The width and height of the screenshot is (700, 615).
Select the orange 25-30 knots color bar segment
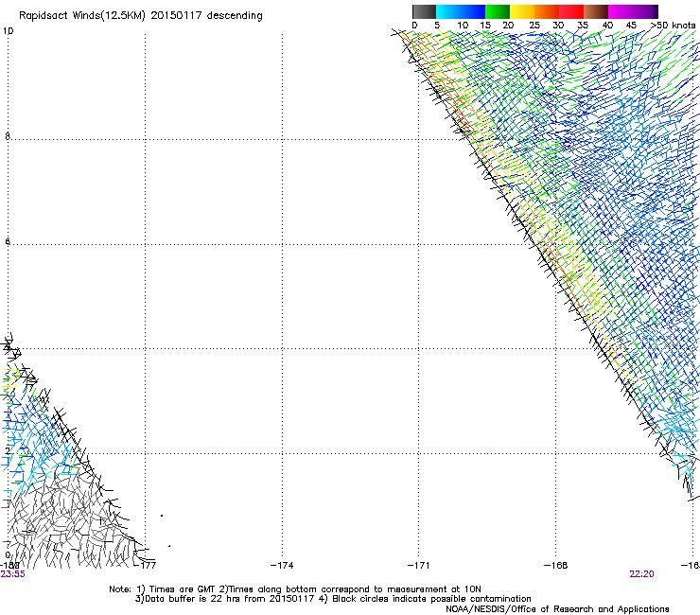(547, 11)
